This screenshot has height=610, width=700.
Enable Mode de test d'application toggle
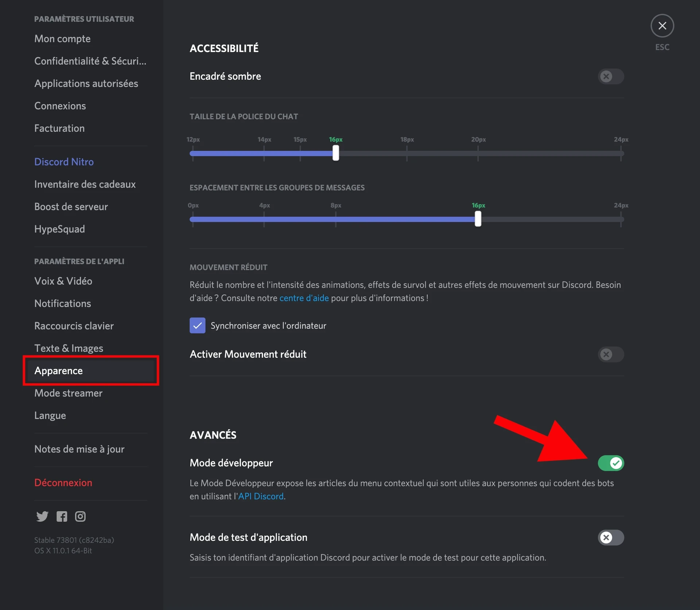[611, 537]
